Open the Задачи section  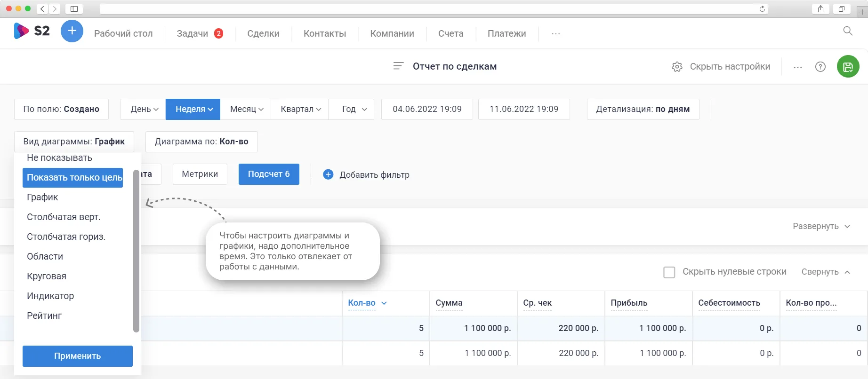click(x=192, y=33)
